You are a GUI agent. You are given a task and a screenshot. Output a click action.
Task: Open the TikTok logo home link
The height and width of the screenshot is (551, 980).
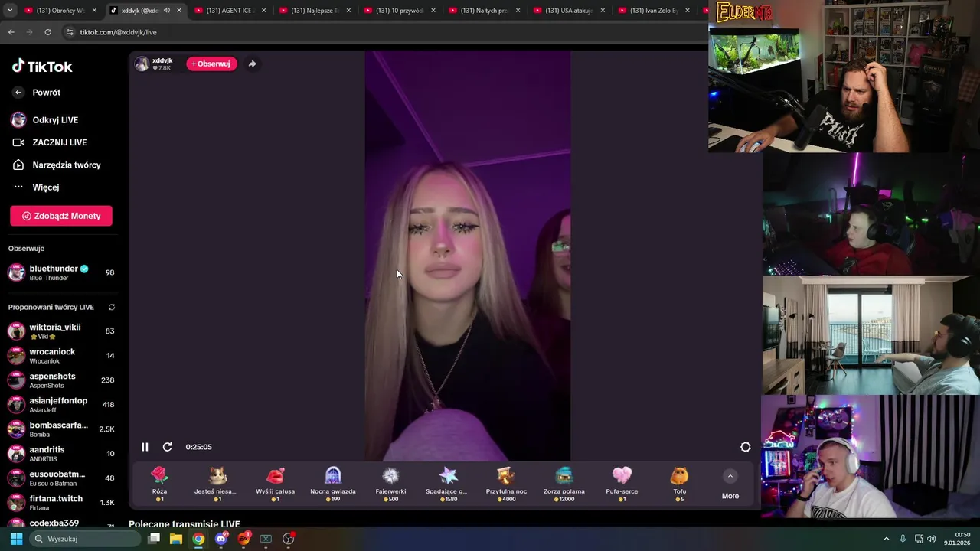pos(42,66)
